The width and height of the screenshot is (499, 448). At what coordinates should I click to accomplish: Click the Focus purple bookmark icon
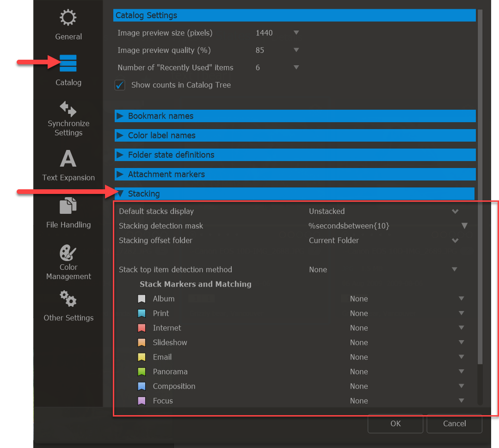pos(142,401)
